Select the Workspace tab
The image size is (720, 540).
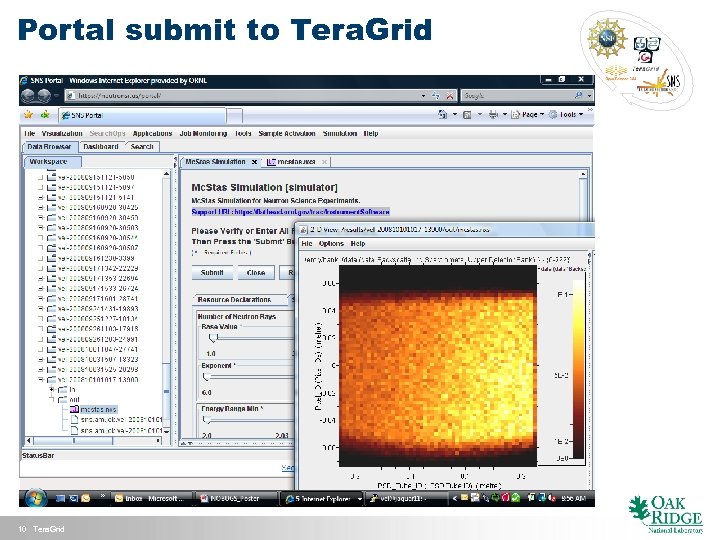pos(52,162)
